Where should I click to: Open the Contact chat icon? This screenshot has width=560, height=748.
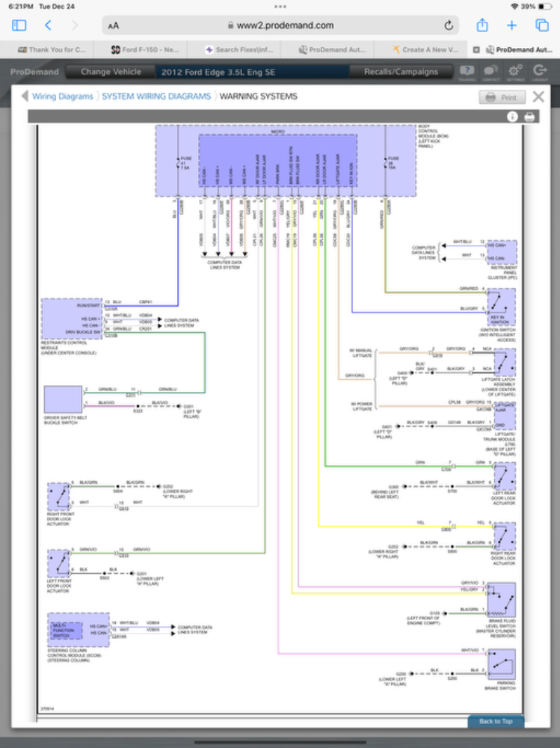tap(490, 73)
